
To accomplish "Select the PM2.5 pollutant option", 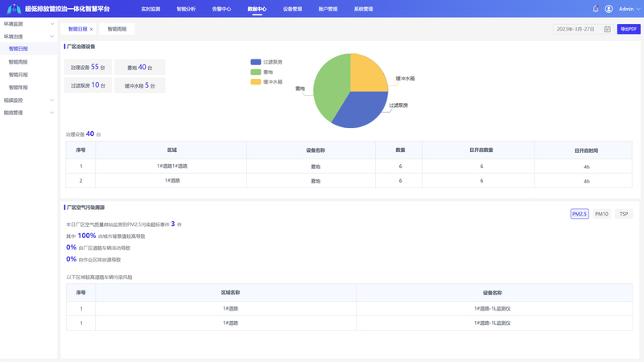I will pyautogui.click(x=579, y=214).
